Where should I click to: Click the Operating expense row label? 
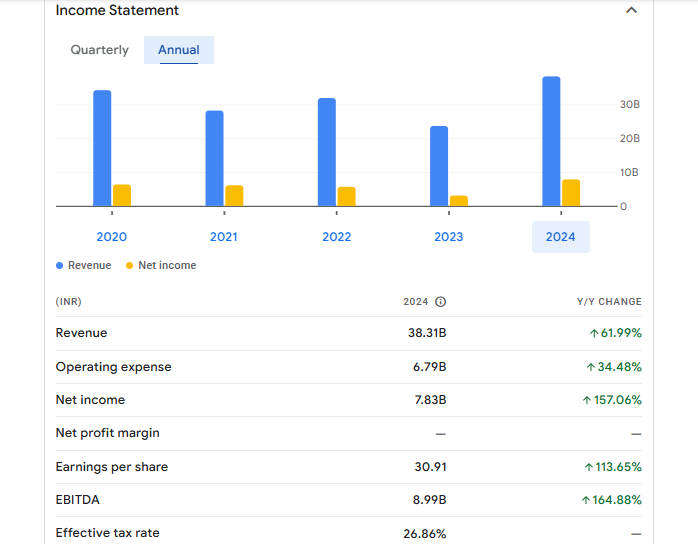[114, 367]
